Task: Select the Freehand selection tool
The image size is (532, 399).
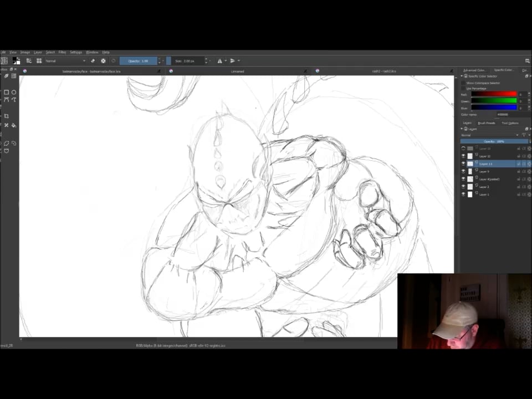Action: [14, 143]
